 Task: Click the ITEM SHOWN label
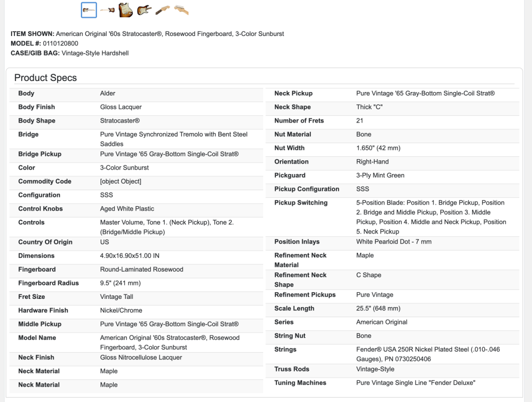tap(32, 34)
